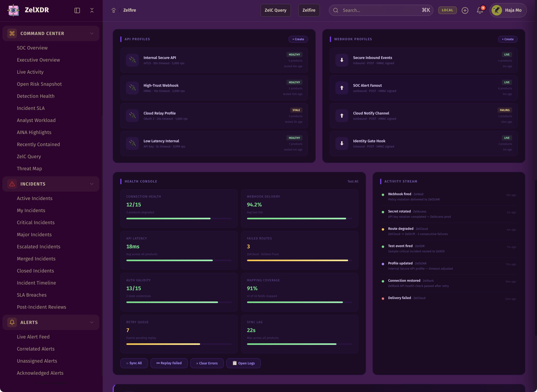Click the home breadcrumb icon

click(x=114, y=10)
